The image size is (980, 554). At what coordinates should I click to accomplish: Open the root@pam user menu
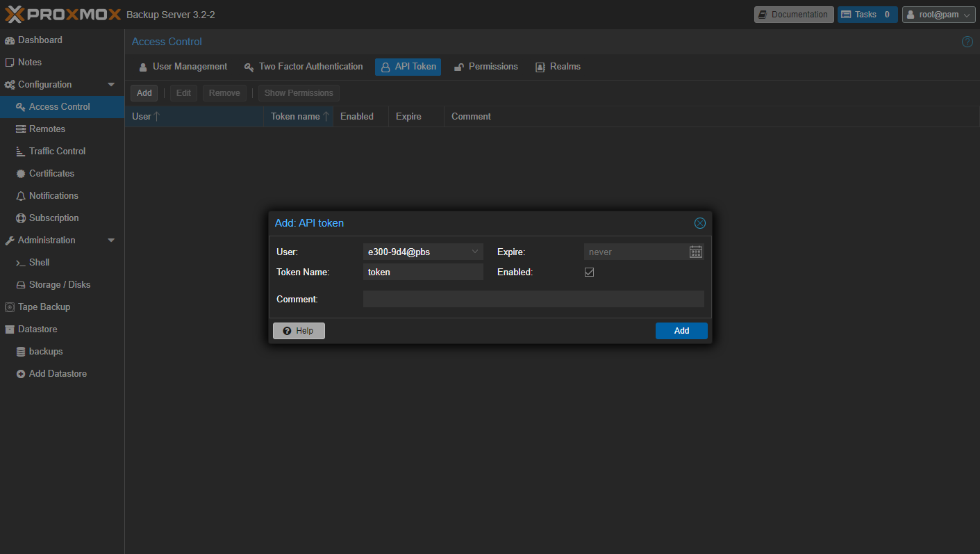click(938, 15)
